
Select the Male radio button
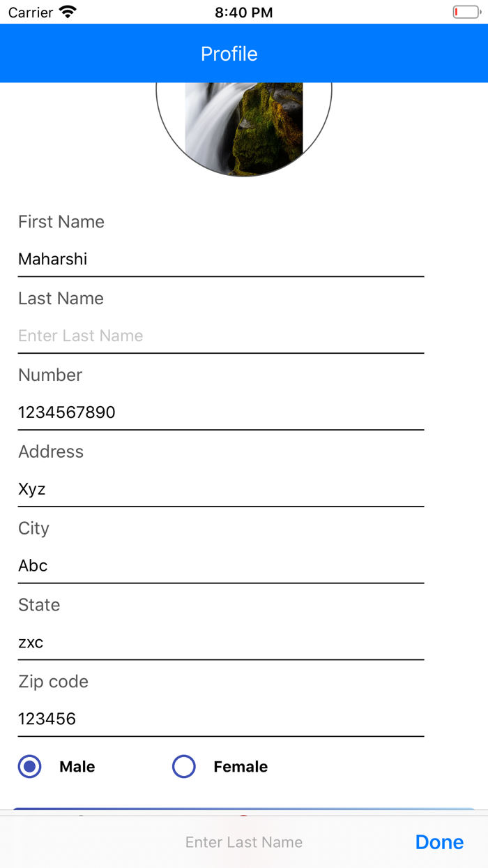(30, 767)
